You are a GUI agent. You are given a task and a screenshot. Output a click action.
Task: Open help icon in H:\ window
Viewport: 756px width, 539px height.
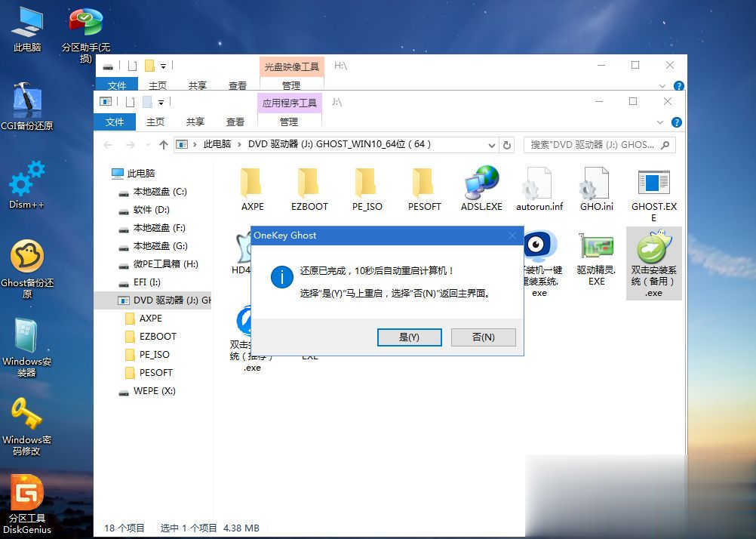point(678,86)
